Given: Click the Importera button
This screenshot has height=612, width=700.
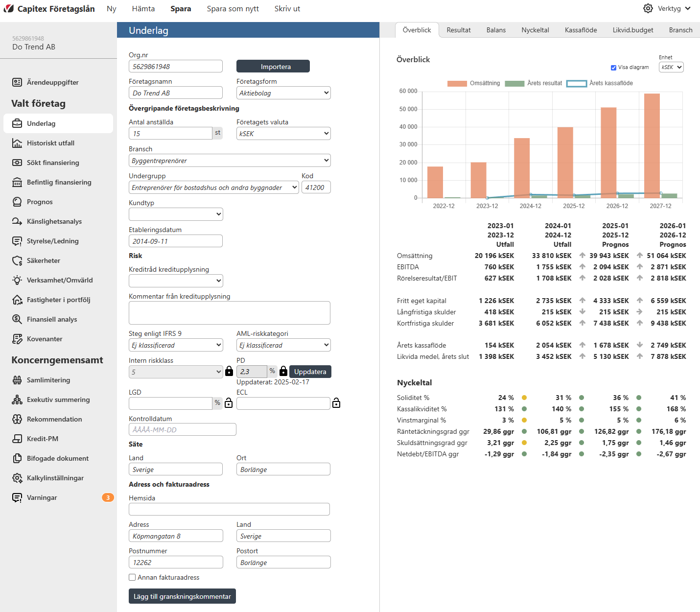Looking at the screenshot, I should coord(273,67).
